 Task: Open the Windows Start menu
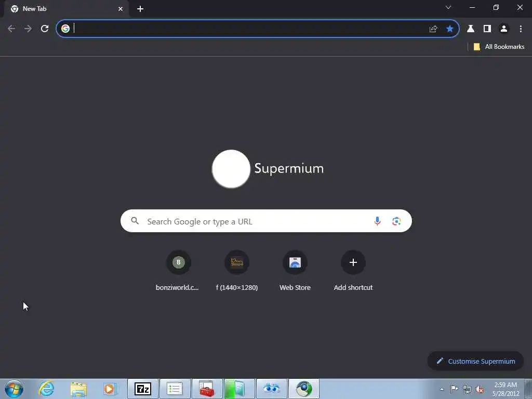coord(14,389)
